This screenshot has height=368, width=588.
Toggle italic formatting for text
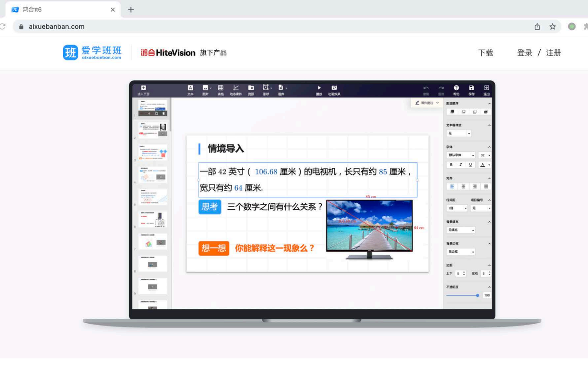click(460, 165)
